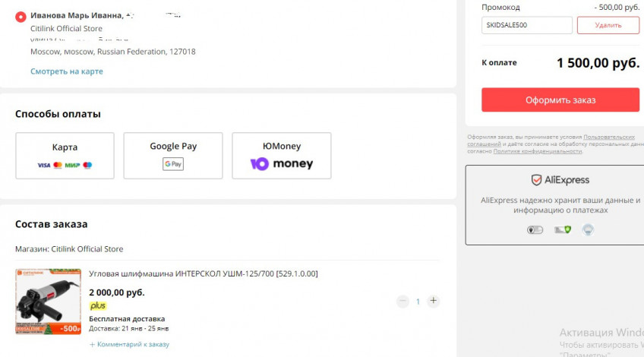Select Google Pay payment option
Viewport: 644px width, 357px height.
[x=172, y=156]
